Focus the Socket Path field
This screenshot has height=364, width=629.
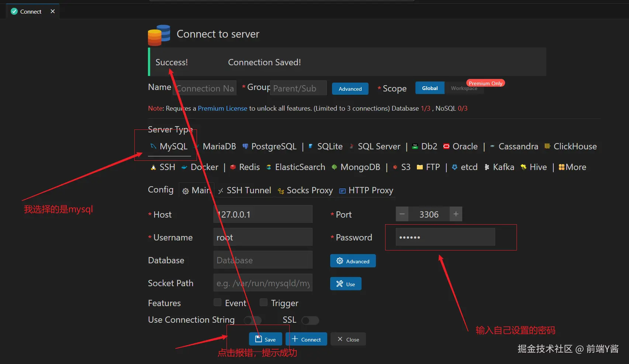pyautogui.click(x=263, y=283)
